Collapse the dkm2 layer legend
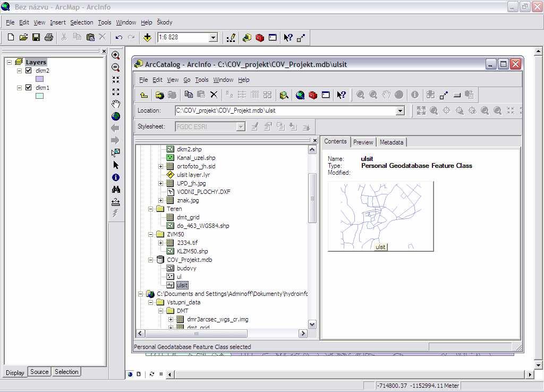The width and height of the screenshot is (544, 392). (20, 71)
